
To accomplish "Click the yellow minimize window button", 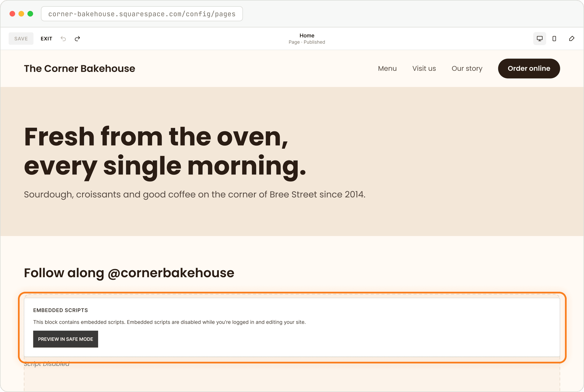I will 21,14.
